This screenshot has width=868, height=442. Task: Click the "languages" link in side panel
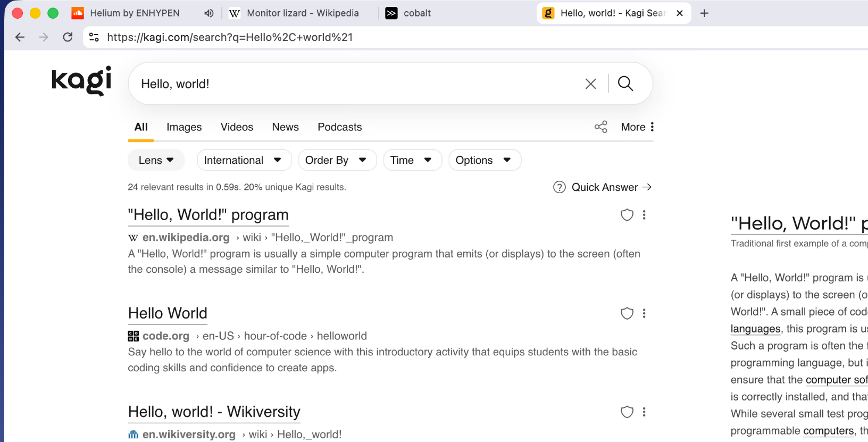tap(756, 329)
